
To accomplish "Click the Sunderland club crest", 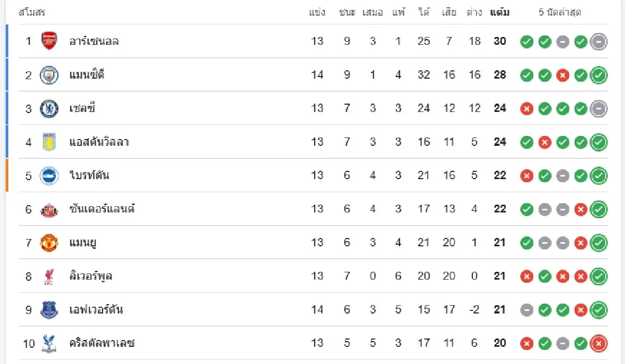I will (x=49, y=209).
